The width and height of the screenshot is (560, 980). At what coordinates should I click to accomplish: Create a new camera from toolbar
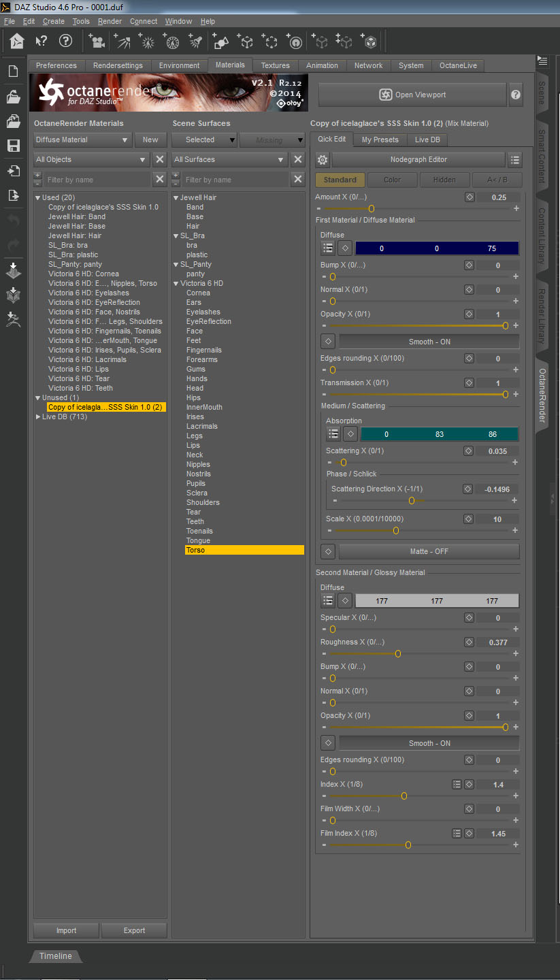97,42
